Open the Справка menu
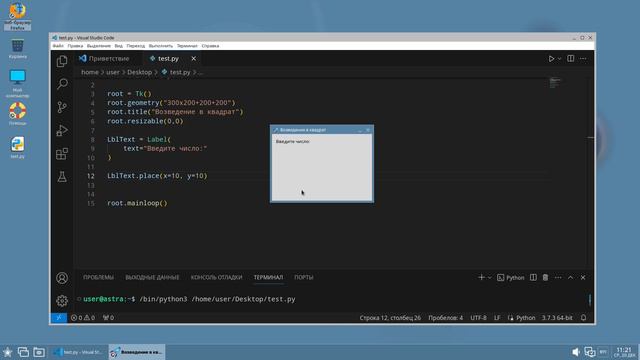 pyautogui.click(x=210, y=46)
